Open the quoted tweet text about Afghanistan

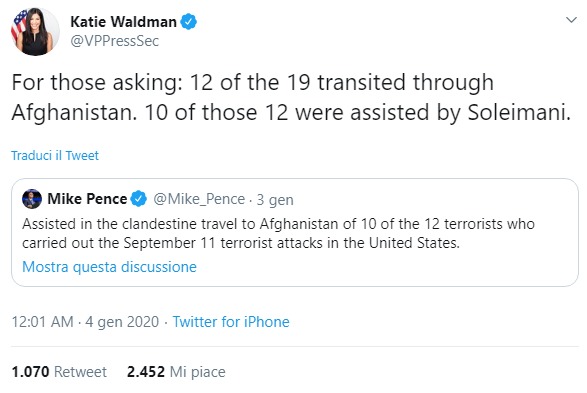click(278, 233)
